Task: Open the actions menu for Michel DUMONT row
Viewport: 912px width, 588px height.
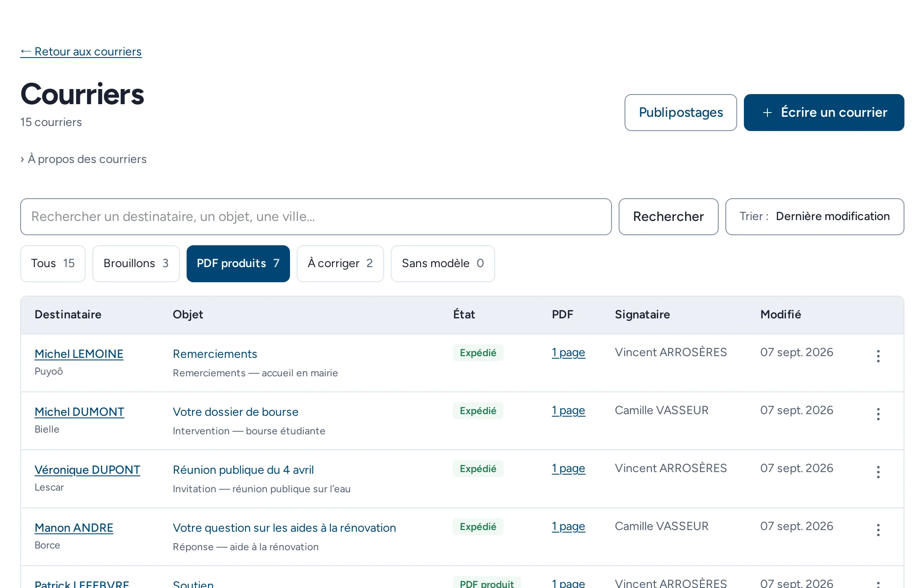Action: click(x=878, y=414)
